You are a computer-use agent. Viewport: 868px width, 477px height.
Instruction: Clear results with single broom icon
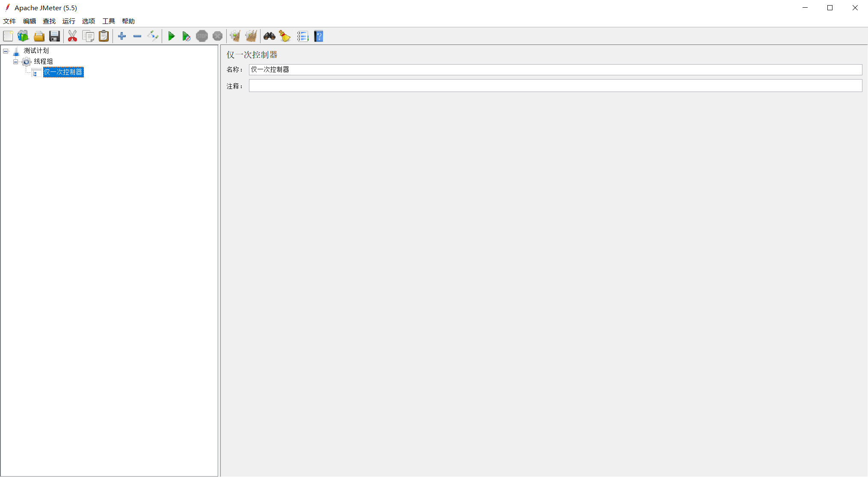pos(235,36)
